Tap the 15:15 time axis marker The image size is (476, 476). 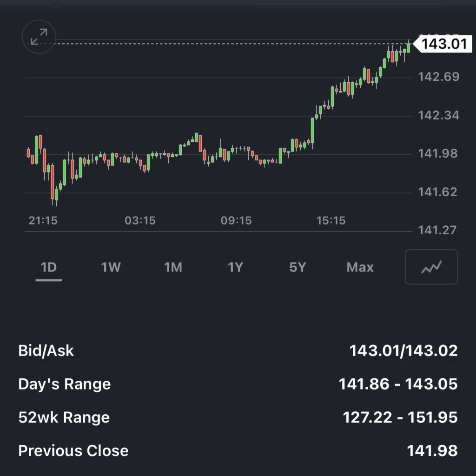[331, 220]
